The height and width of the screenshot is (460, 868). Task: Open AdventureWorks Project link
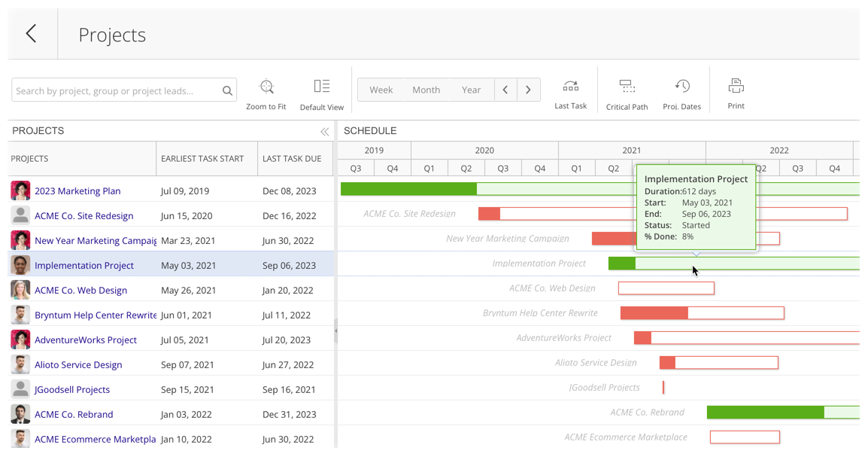86,340
